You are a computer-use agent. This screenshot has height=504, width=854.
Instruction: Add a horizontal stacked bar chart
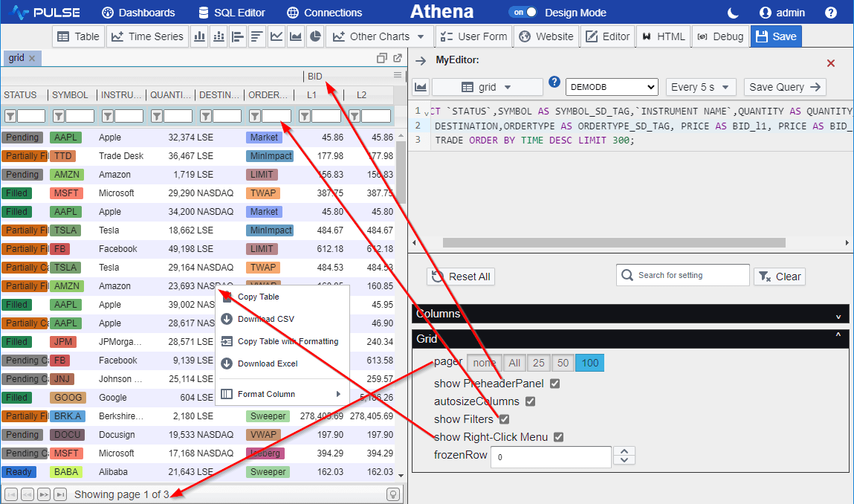pyautogui.click(x=256, y=36)
